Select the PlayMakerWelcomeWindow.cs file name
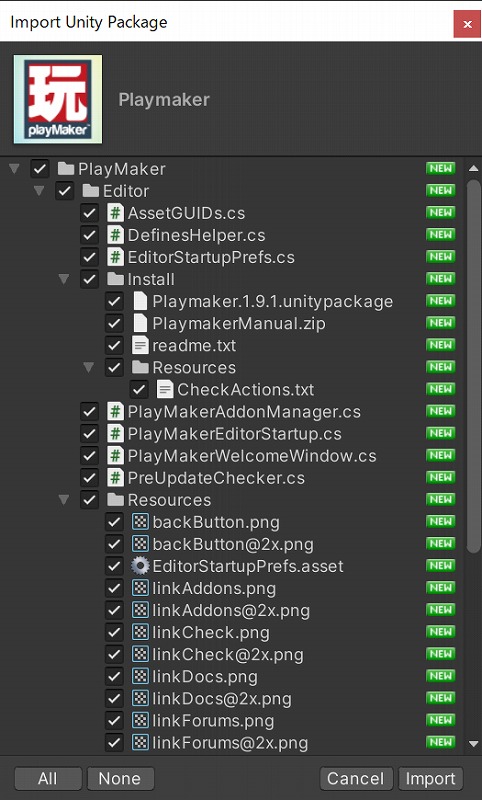This screenshot has height=800, width=482. pyautogui.click(x=252, y=456)
